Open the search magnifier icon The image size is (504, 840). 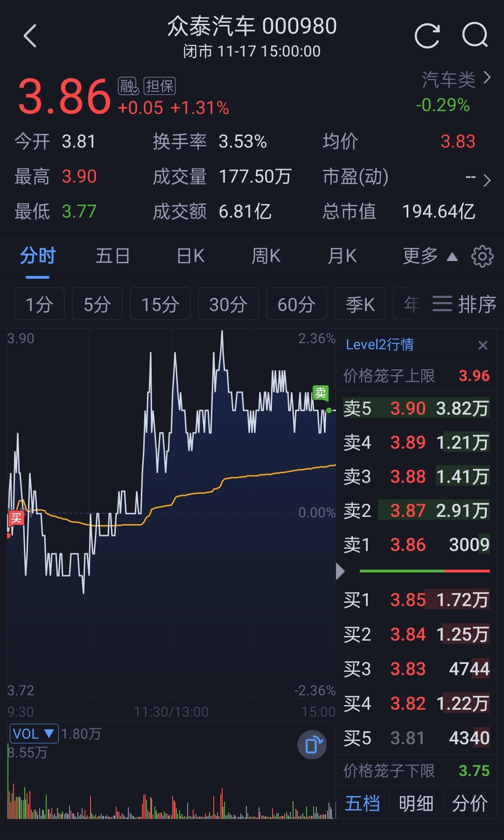[475, 35]
